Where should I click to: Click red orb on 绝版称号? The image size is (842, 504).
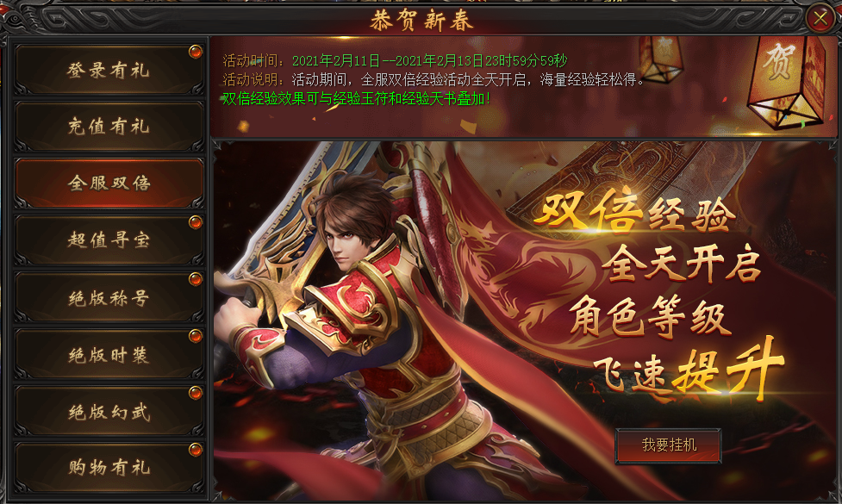tap(196, 279)
